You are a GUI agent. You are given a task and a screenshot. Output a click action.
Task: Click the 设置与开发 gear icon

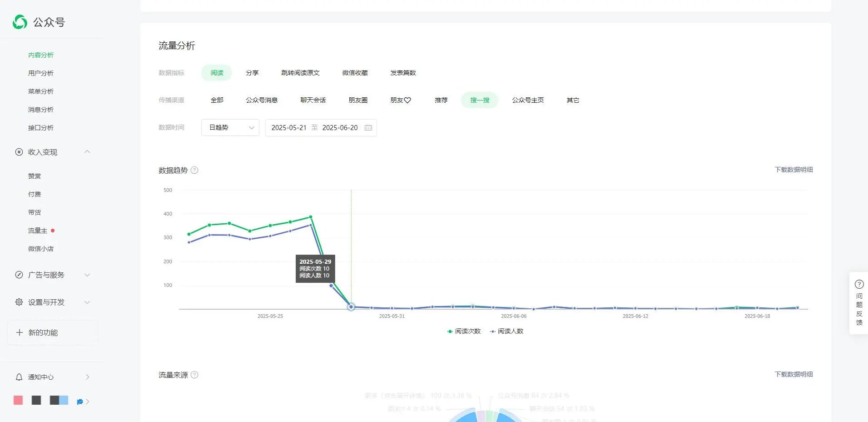(x=19, y=302)
